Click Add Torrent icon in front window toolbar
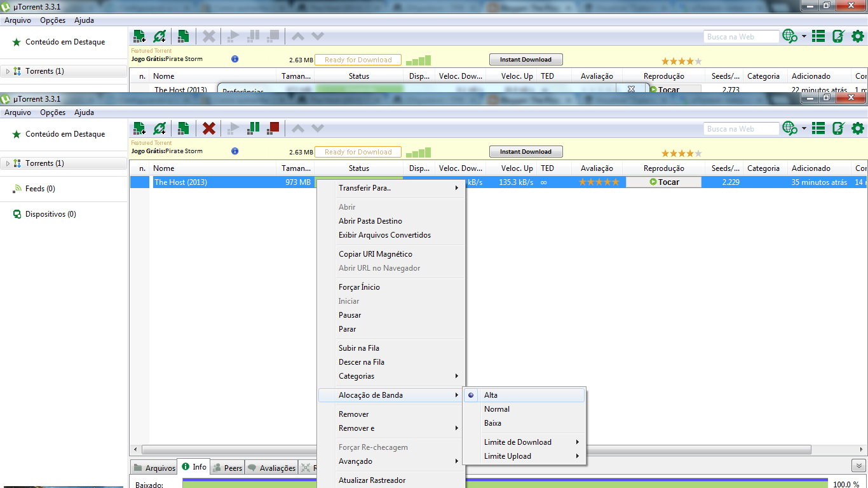Image resolution: width=868 pixels, height=488 pixels. coord(139,128)
